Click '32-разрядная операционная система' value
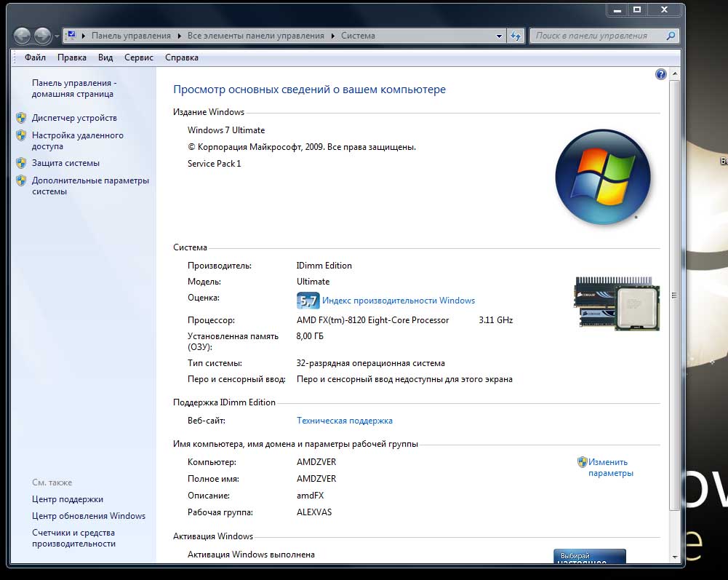 (370, 363)
